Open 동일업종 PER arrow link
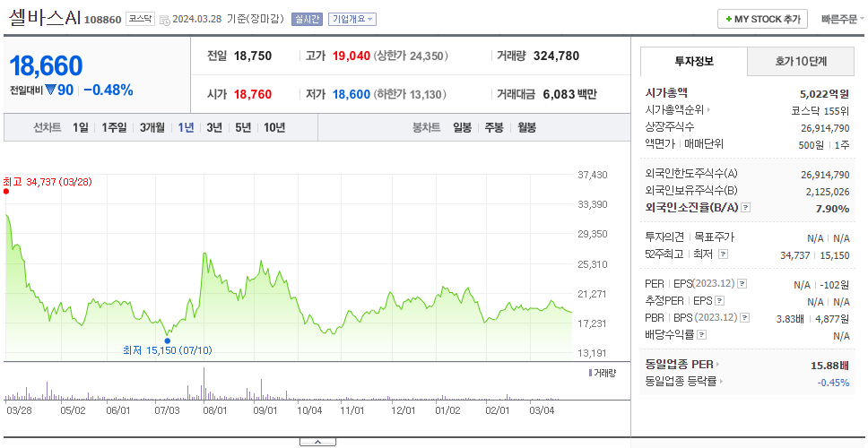 pyautogui.click(x=717, y=365)
